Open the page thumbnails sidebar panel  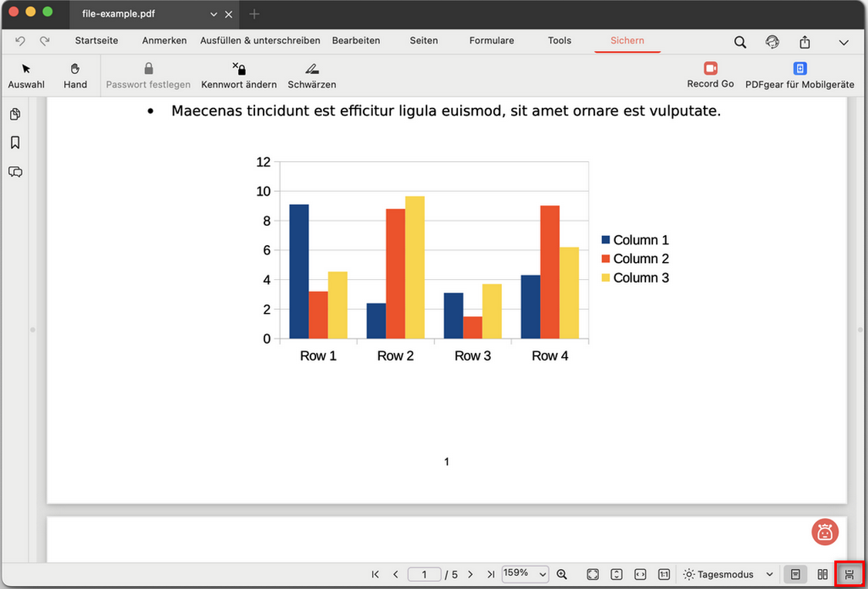click(x=15, y=114)
